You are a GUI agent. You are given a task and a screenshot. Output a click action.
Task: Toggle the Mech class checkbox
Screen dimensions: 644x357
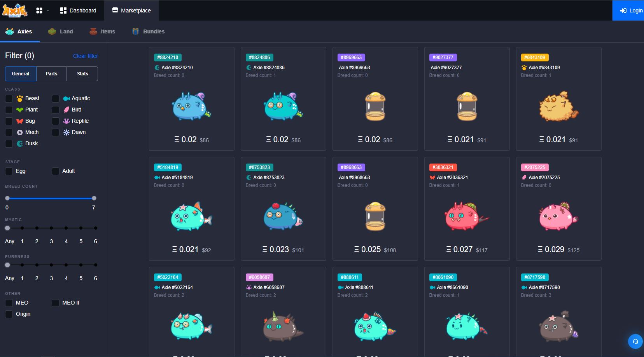pos(9,132)
